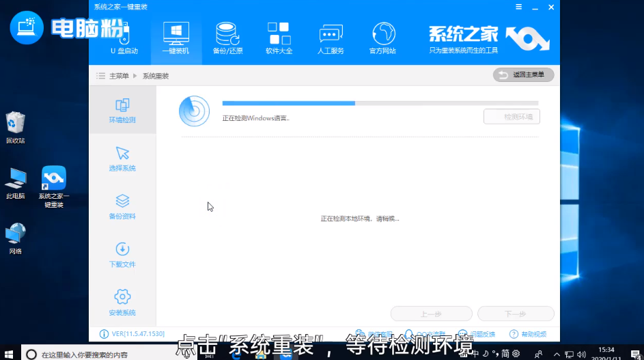Select the 一键装机 tab
Image resolution: width=644 pixels, height=360 pixels.
[176, 39]
